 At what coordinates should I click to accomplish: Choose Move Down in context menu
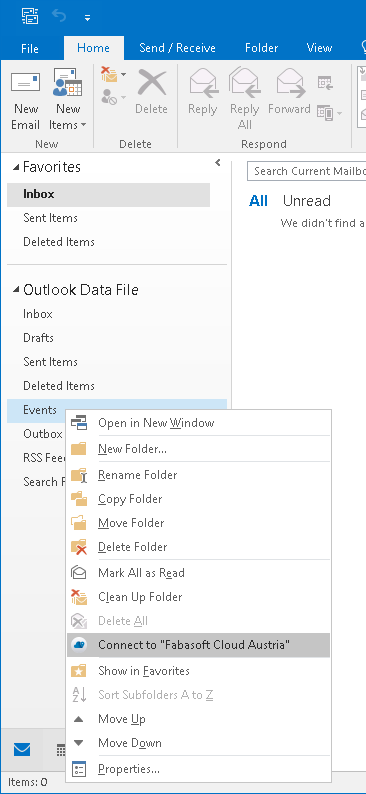pos(198,743)
